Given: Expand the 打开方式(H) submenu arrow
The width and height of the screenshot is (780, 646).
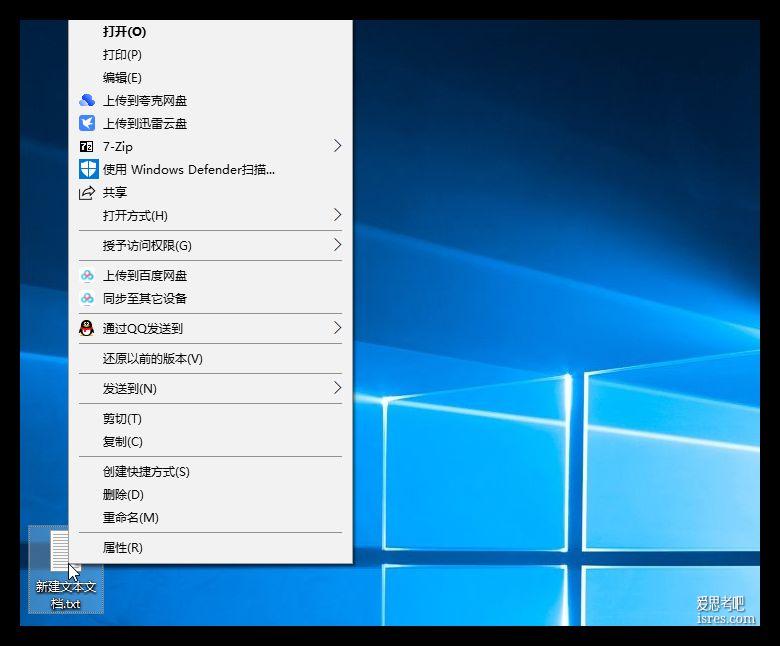Looking at the screenshot, I should pos(337,215).
